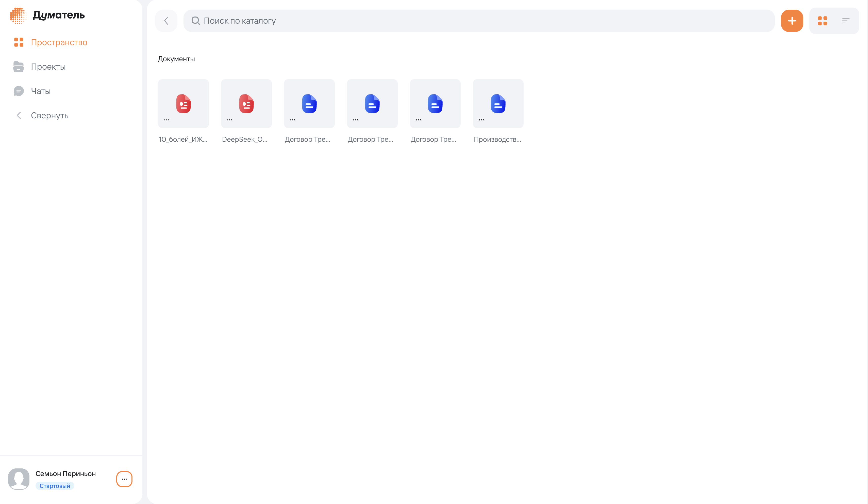Collapse the sidebar with Свернуть

point(49,115)
